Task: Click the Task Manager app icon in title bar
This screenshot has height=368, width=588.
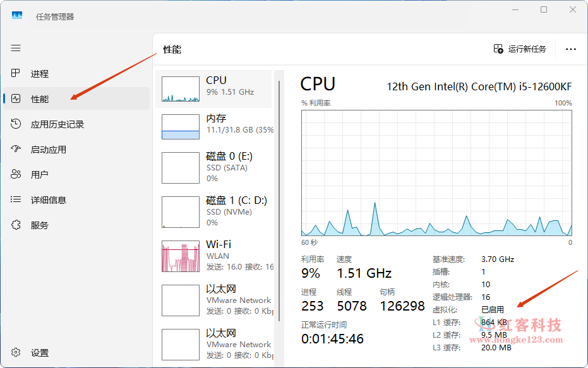Action: pyautogui.click(x=17, y=16)
